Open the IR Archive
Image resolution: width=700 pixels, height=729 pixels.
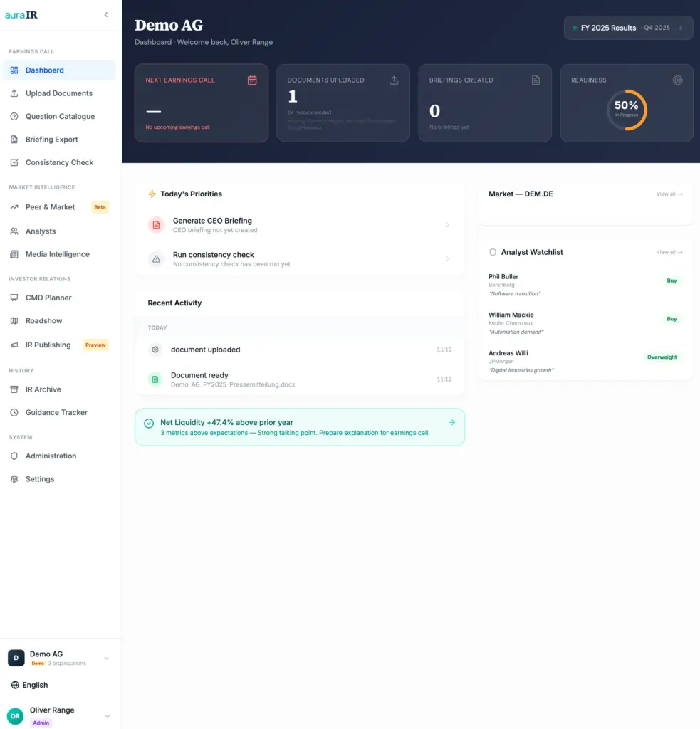(x=45, y=389)
